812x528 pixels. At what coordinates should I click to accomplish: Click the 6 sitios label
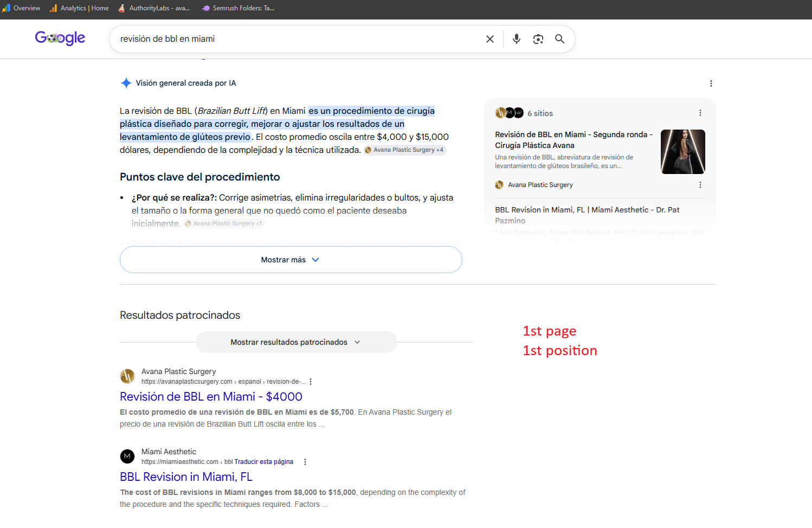pyautogui.click(x=540, y=113)
